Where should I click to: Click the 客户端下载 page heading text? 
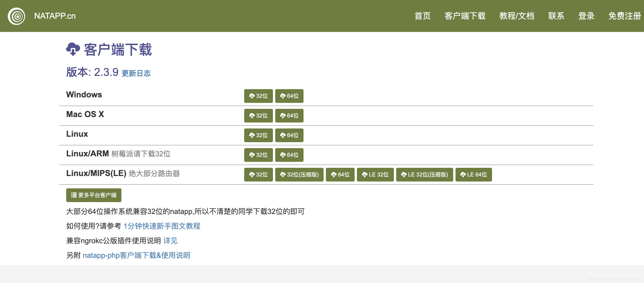[118, 49]
